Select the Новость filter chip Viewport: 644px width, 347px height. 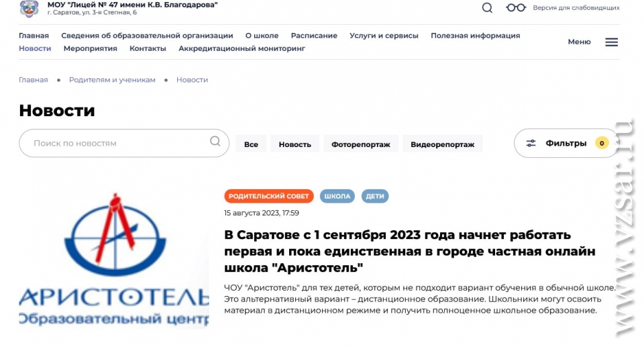[295, 144]
